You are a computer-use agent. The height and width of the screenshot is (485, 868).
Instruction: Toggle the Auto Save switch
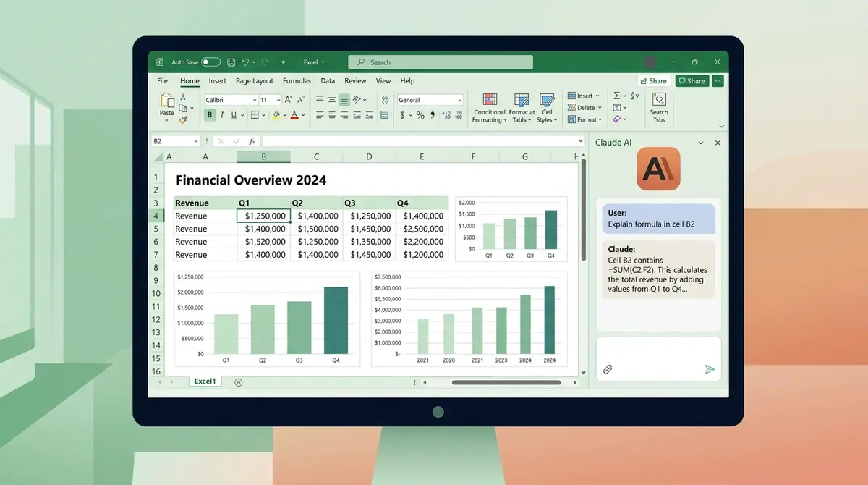tap(210, 62)
